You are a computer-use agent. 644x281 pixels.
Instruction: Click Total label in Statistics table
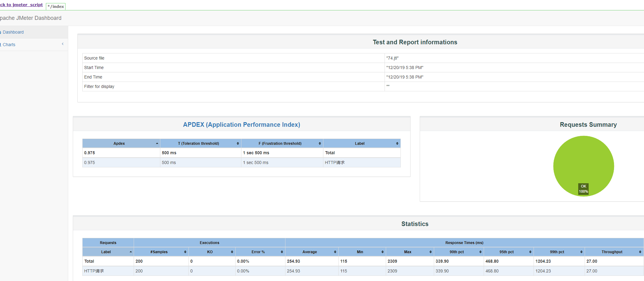89,261
